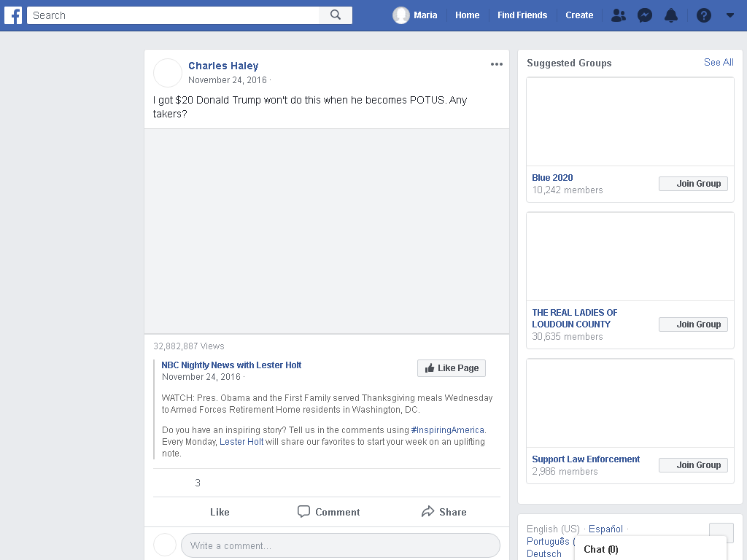
Task: Open the post options three-dot menu
Action: tap(496, 64)
